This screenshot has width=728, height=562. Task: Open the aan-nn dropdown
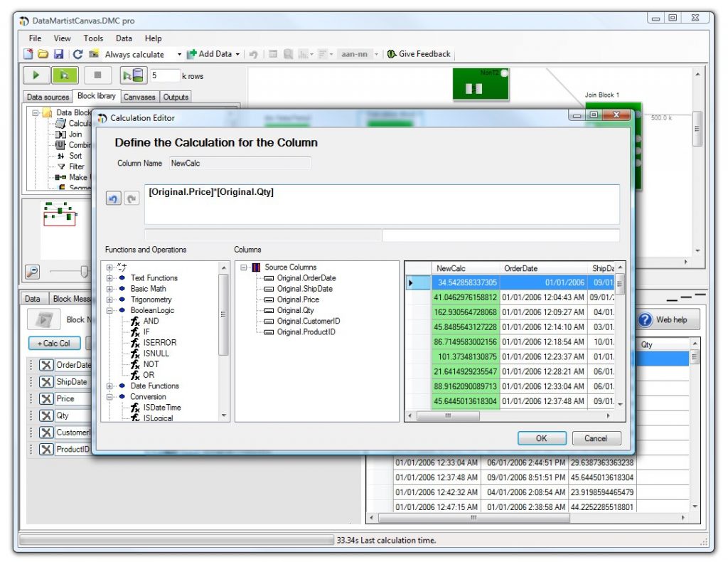pos(377,54)
